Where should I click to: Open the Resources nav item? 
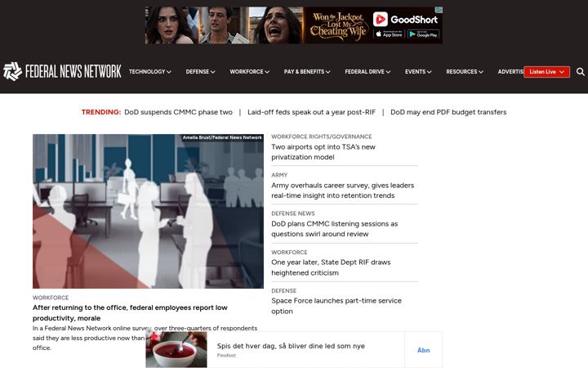coord(461,72)
